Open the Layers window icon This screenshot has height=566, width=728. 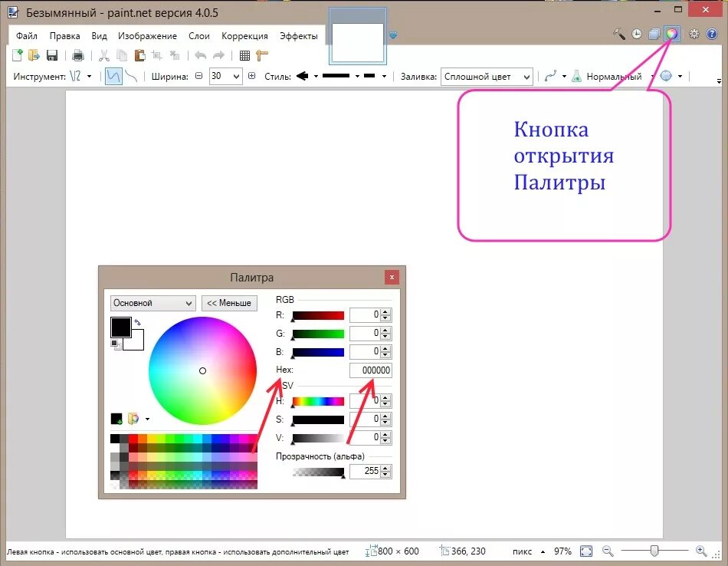654,34
